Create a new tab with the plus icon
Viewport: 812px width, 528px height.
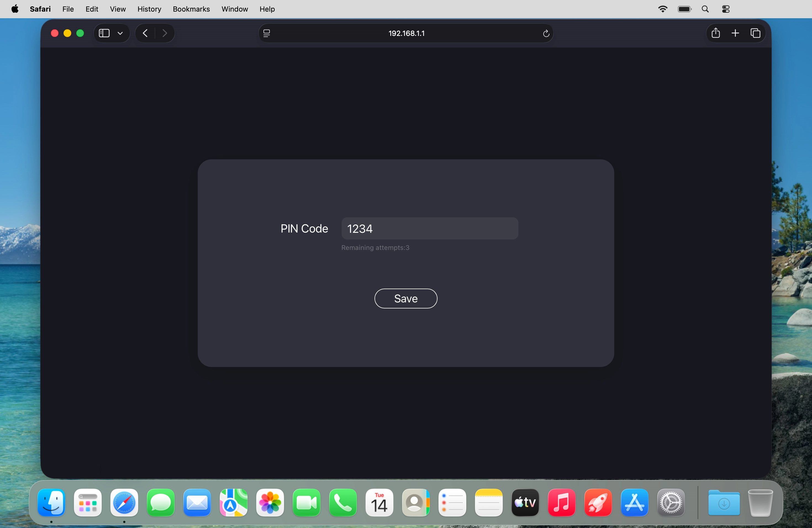[735, 33]
